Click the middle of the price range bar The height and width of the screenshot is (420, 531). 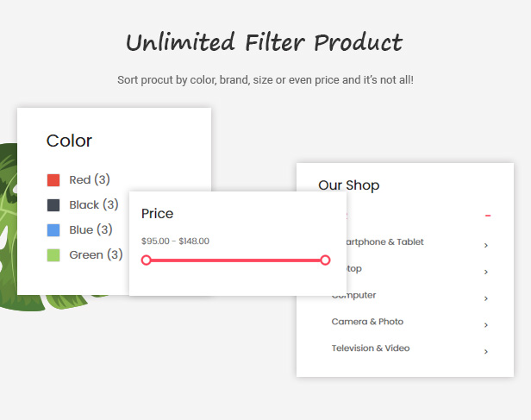pos(235,260)
